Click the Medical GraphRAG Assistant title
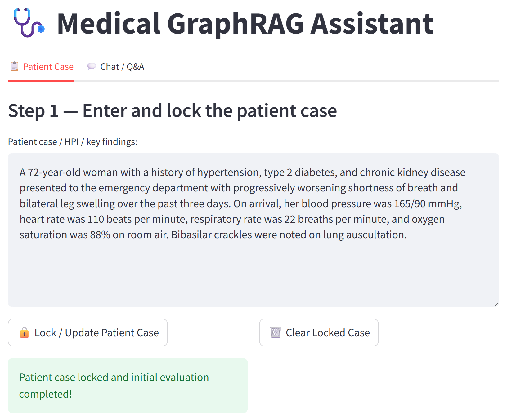507x420 pixels. (245, 24)
